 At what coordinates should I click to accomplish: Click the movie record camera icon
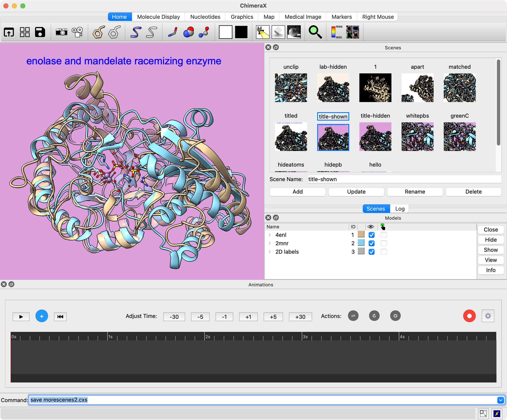tap(77, 32)
